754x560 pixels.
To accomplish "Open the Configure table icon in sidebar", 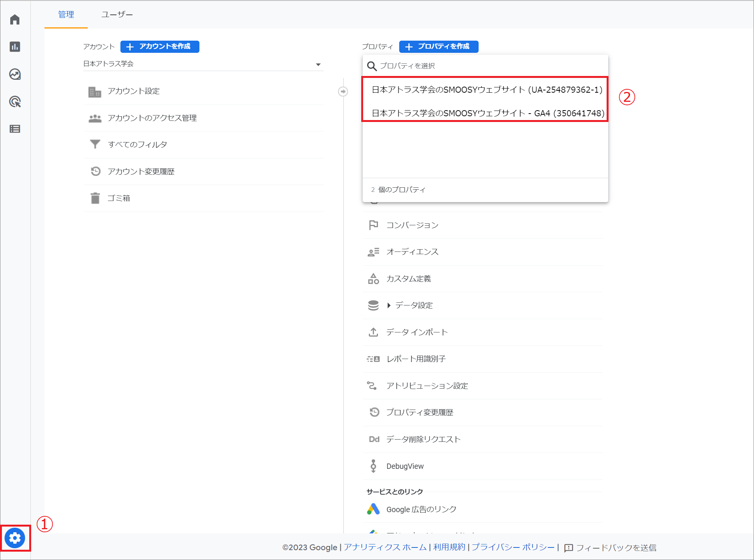I will tap(15, 129).
